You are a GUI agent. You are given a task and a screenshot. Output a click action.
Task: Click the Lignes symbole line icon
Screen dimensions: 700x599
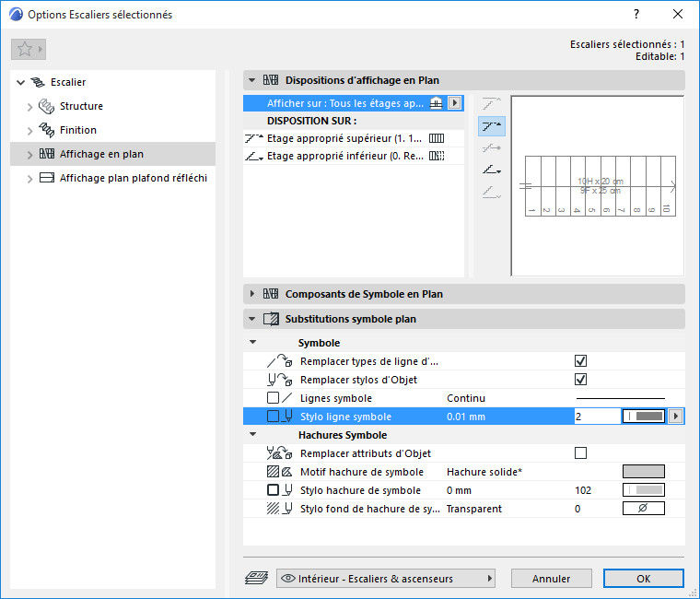click(279, 398)
